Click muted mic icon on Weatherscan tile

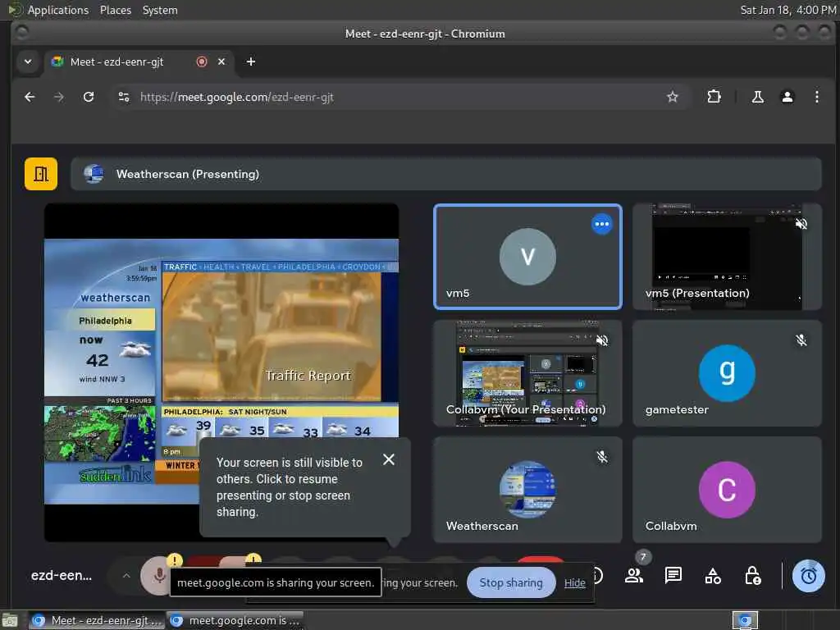602,456
